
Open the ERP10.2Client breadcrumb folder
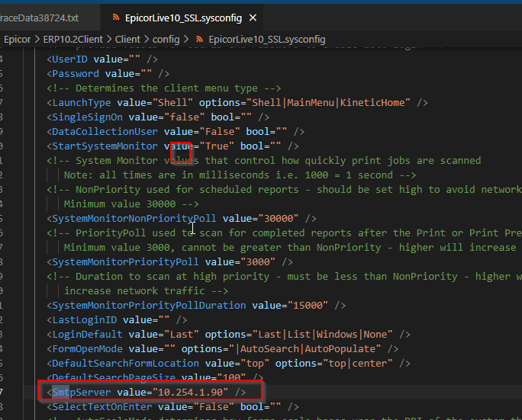pos(73,39)
